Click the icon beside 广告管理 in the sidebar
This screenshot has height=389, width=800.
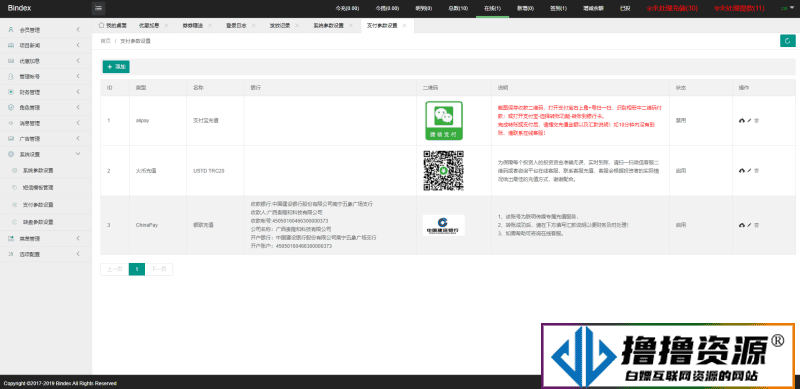(x=11, y=139)
